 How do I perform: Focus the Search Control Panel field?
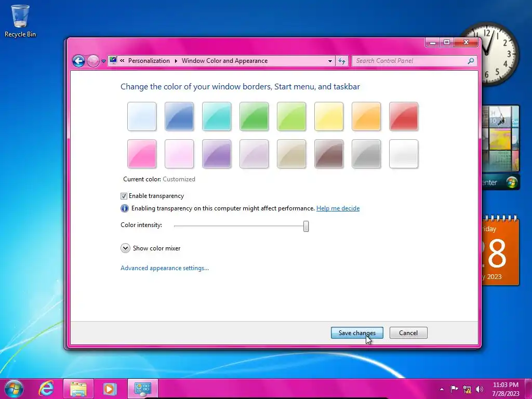414,61
